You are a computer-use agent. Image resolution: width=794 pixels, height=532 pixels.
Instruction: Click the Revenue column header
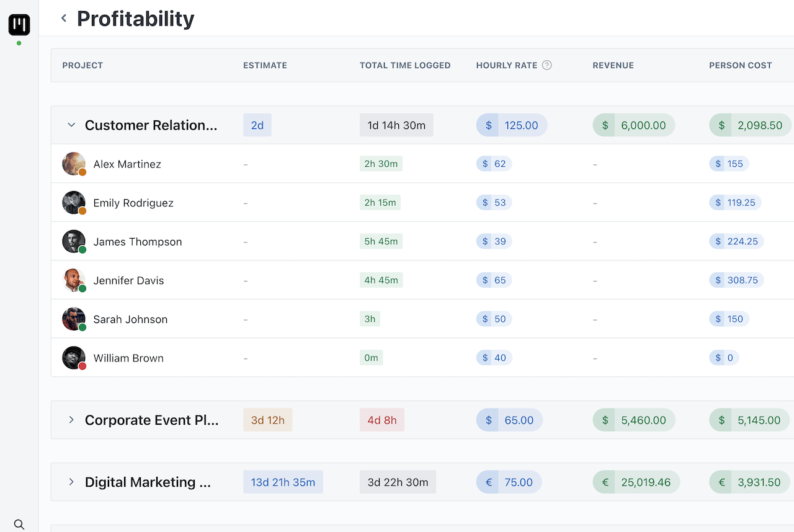click(x=613, y=65)
